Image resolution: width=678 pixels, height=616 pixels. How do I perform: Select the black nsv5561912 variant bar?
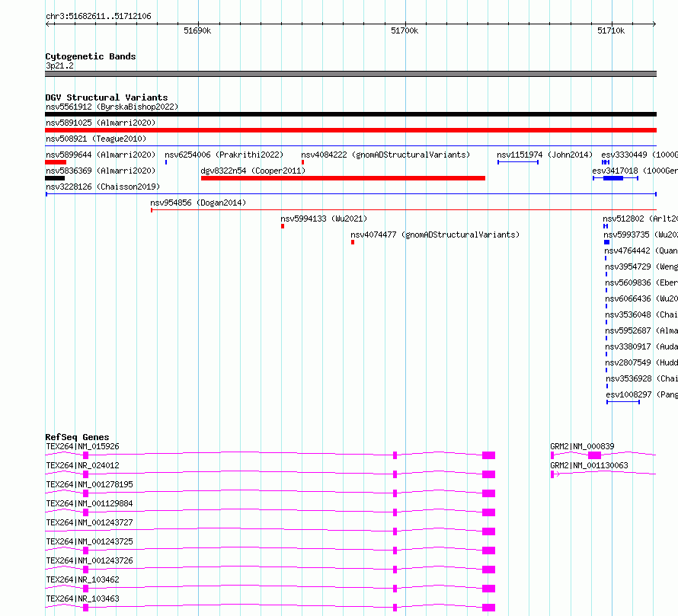[350, 114]
